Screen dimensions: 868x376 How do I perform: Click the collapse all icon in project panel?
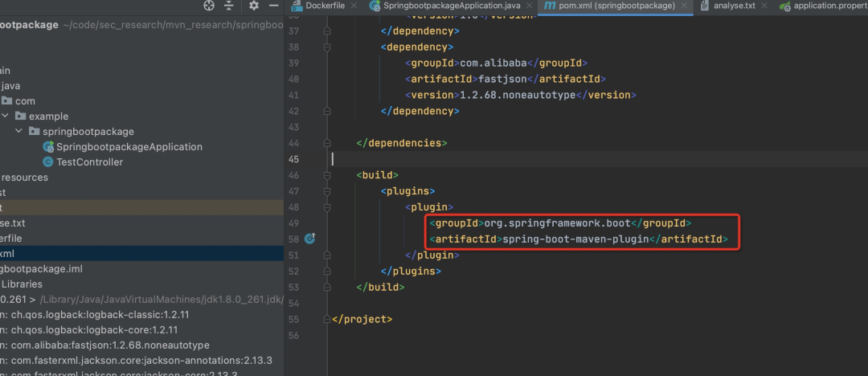(x=229, y=6)
